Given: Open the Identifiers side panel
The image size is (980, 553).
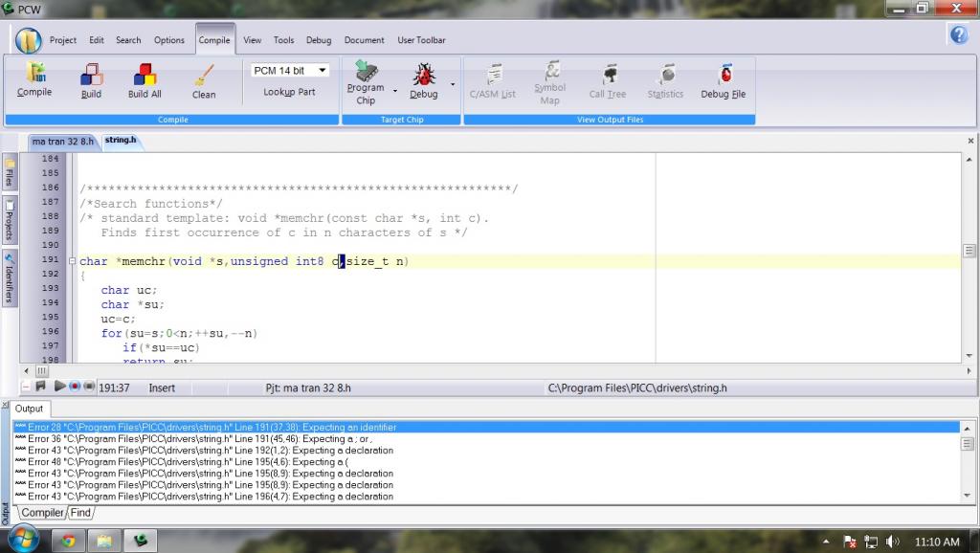Looking at the screenshot, I should (x=10, y=278).
